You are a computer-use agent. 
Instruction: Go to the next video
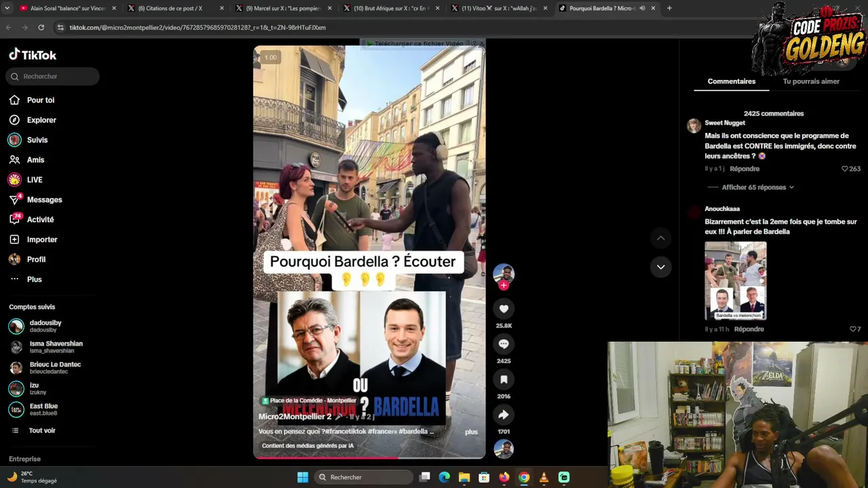pos(660,267)
